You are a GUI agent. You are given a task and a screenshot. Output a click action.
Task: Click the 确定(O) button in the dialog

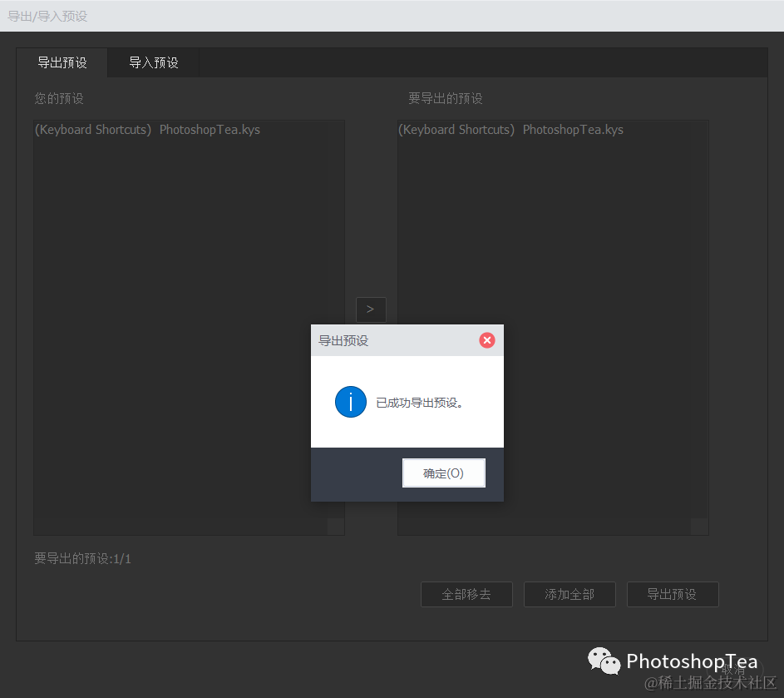coord(443,473)
